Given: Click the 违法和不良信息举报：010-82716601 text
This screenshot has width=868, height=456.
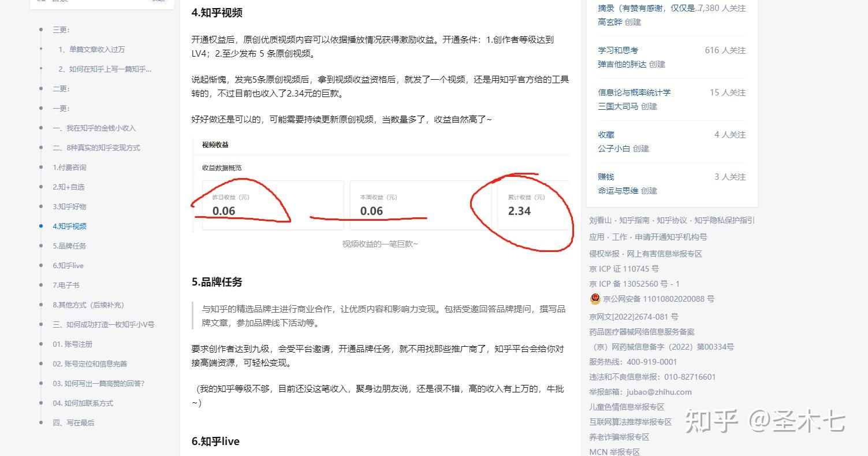Looking at the screenshot, I should tap(652, 377).
